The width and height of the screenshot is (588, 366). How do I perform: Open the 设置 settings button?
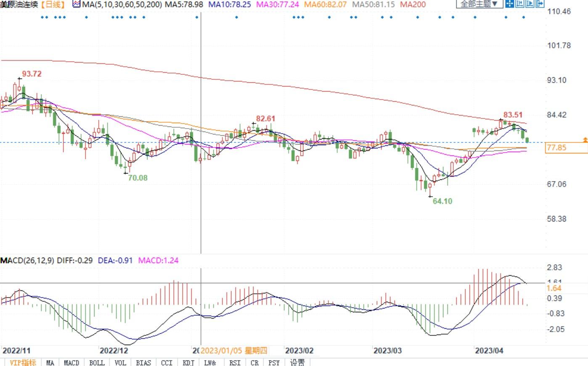click(x=297, y=362)
